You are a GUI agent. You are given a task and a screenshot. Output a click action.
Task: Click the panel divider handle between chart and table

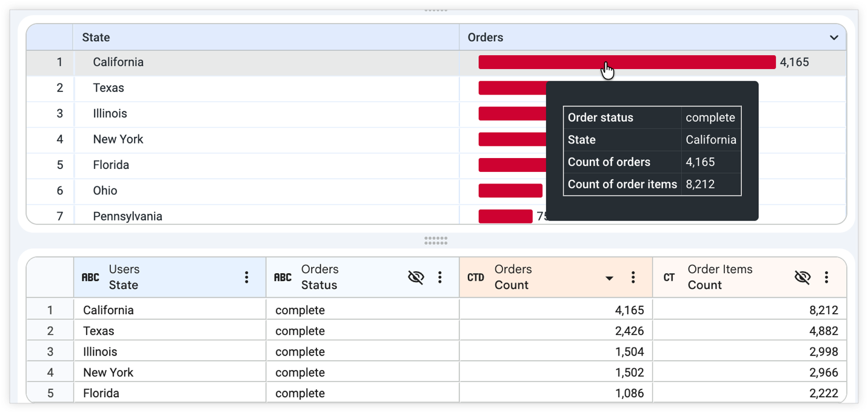point(436,241)
